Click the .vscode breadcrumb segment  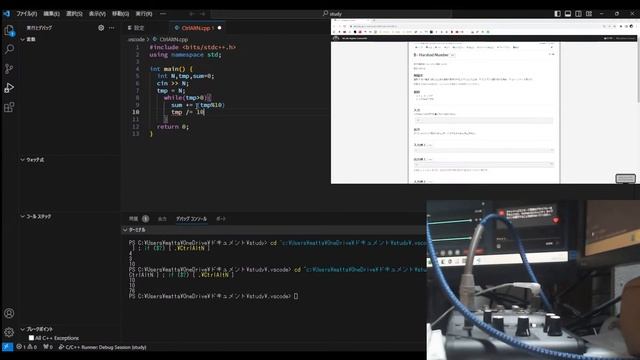click(x=136, y=40)
